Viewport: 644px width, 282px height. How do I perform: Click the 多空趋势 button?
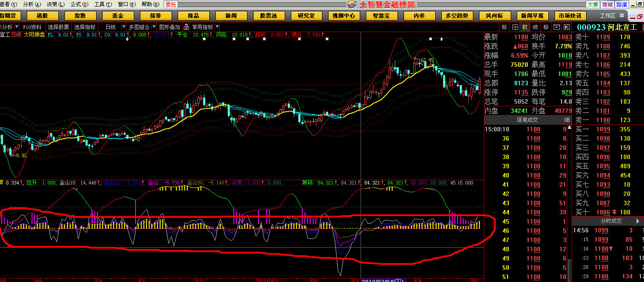(x=456, y=16)
